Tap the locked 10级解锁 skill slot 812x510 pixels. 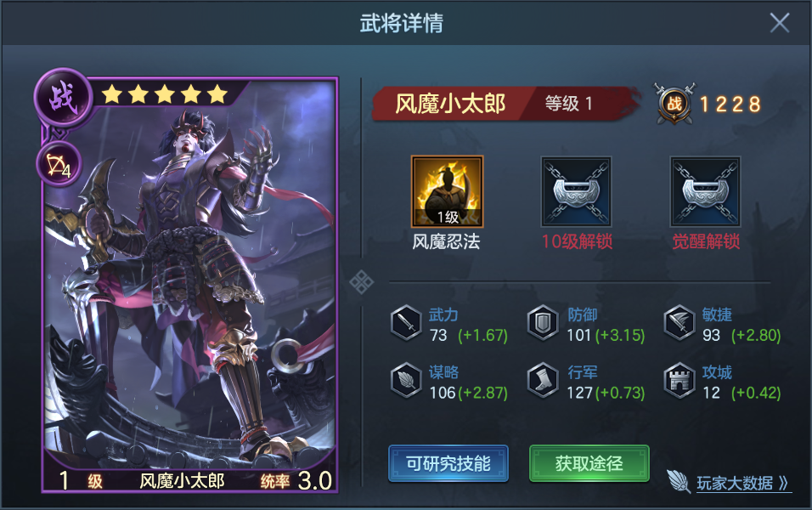pos(577,192)
